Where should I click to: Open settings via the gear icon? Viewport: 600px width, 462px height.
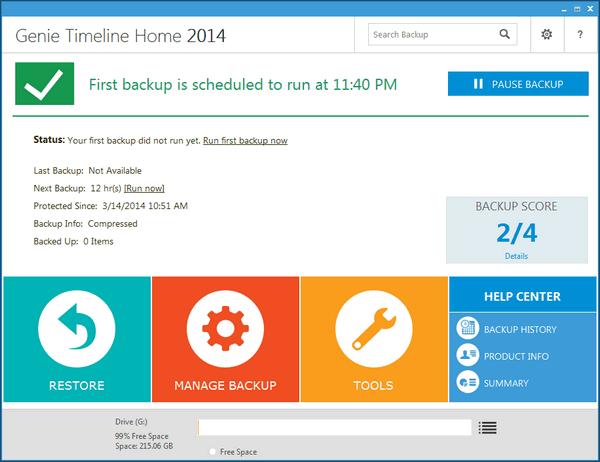tap(546, 34)
